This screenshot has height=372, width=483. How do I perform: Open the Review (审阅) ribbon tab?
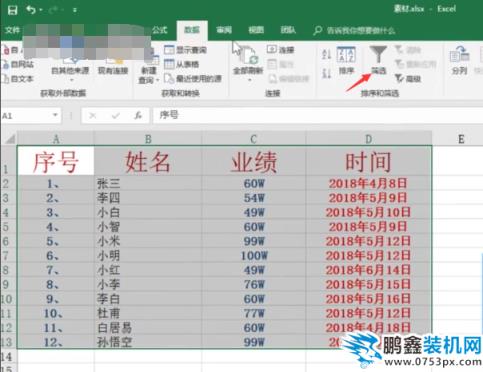click(224, 30)
